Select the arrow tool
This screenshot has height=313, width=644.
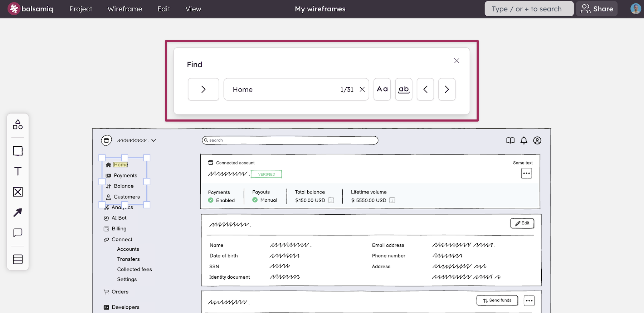18,212
